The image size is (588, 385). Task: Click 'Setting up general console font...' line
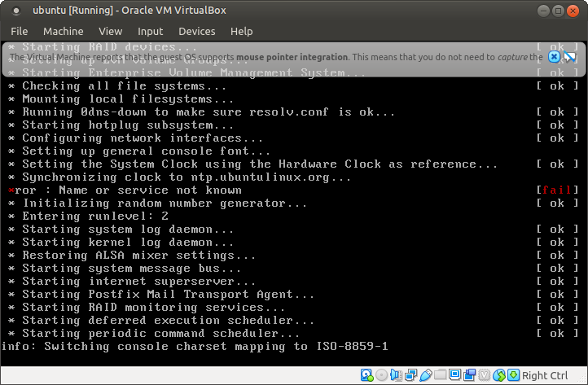pyautogui.click(x=139, y=151)
